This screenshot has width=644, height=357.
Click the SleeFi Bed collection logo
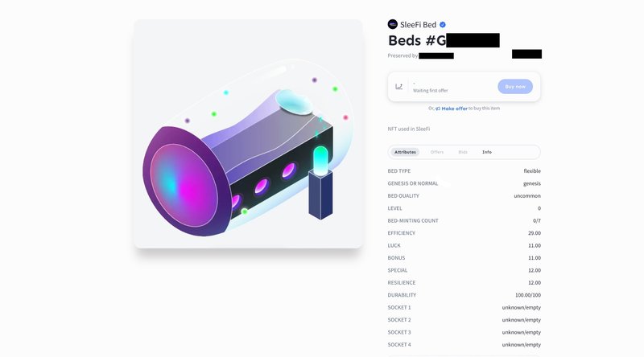(393, 24)
